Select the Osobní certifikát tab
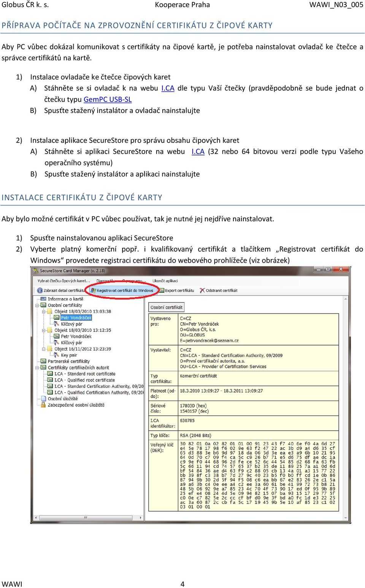 (x=166, y=307)
